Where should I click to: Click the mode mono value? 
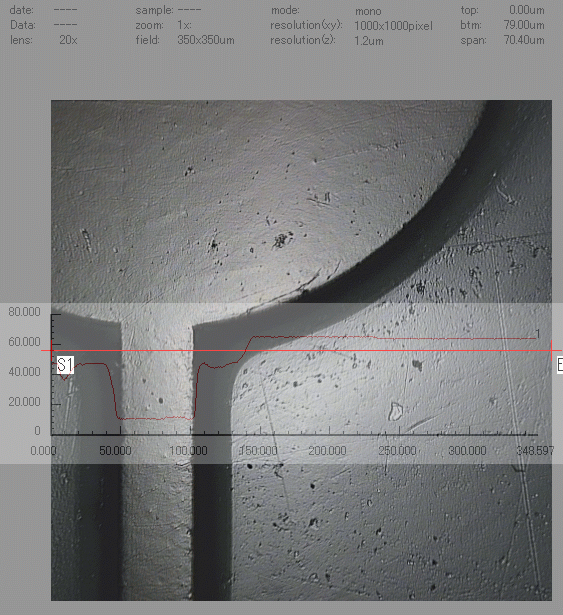(368, 11)
